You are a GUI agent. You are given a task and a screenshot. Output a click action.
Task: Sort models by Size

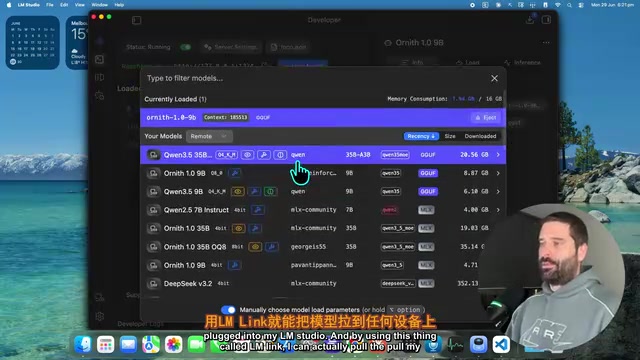click(x=450, y=136)
